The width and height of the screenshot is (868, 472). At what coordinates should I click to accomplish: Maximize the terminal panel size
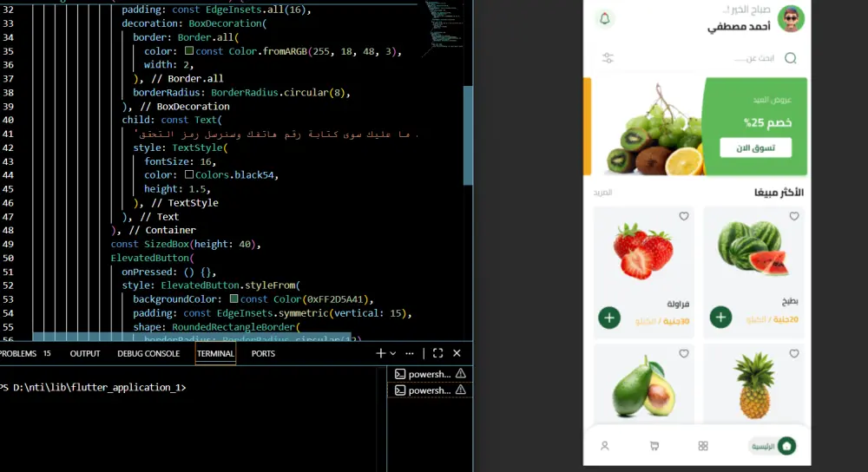tap(437, 353)
